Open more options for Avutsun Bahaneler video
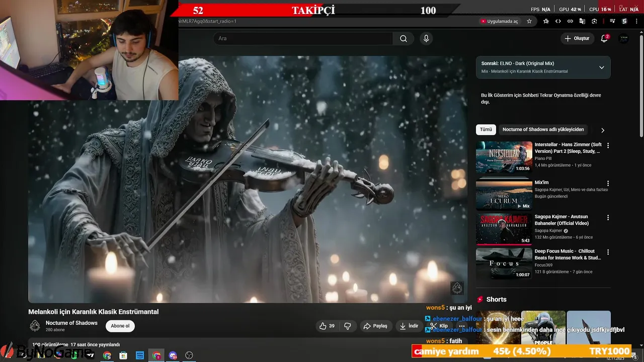The height and width of the screenshot is (362, 644). [608, 218]
